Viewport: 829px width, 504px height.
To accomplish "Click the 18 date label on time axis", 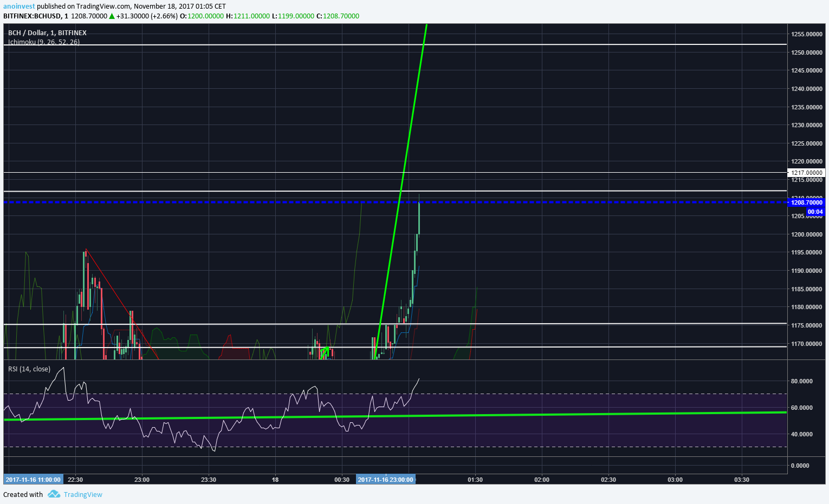I will tap(275, 480).
